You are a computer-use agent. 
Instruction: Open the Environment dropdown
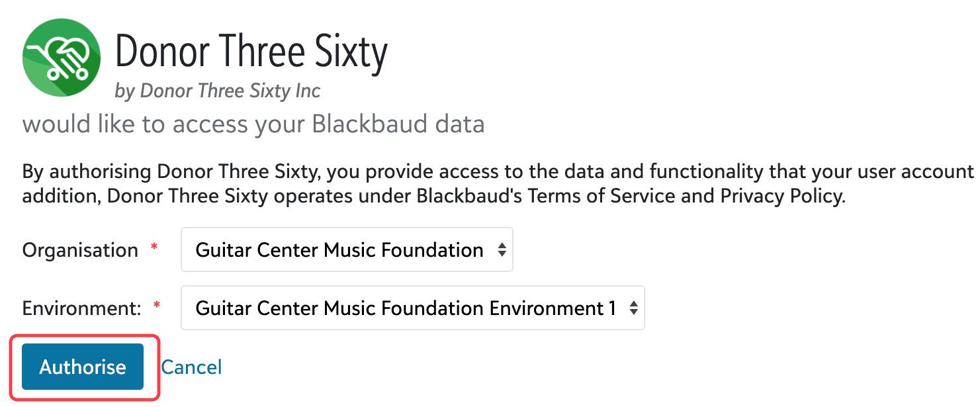click(x=412, y=307)
